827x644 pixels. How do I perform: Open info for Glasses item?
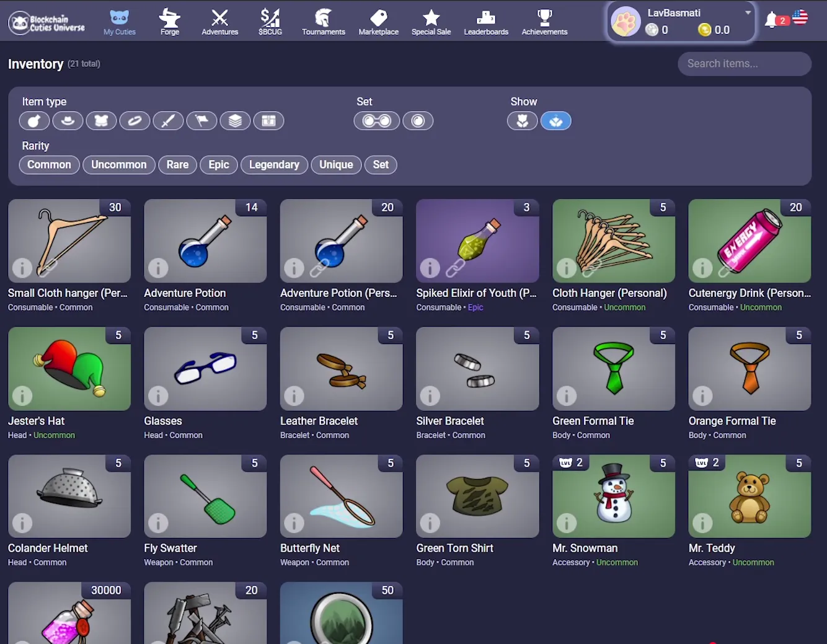[x=158, y=396]
